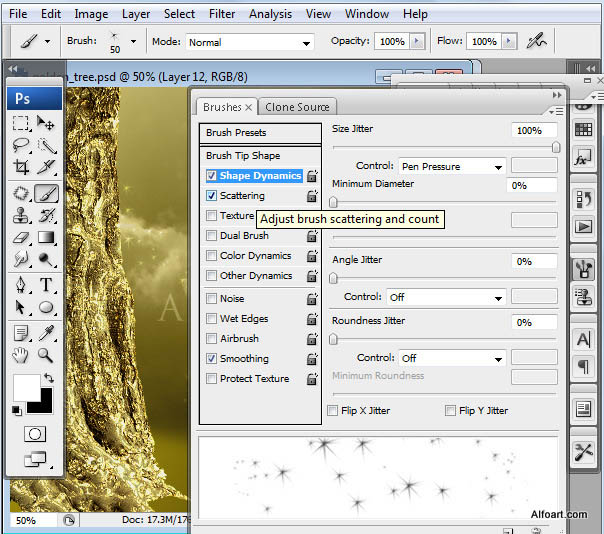Open the Filter menu
This screenshot has height=534, width=604.
(222, 14)
